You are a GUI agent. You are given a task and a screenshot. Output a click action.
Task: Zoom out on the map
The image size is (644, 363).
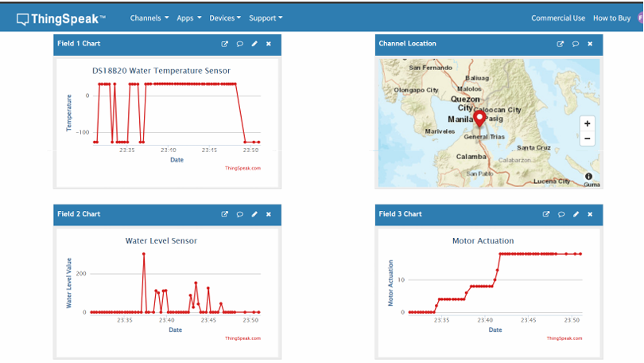[x=587, y=139]
